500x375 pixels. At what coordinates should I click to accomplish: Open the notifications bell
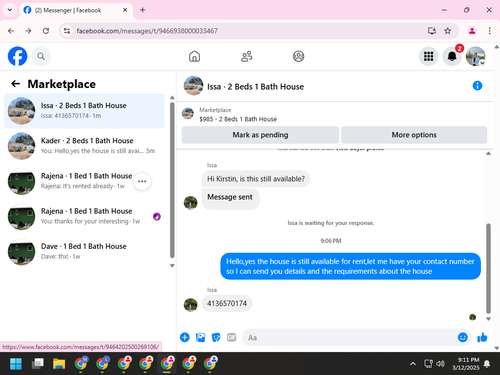452,56
